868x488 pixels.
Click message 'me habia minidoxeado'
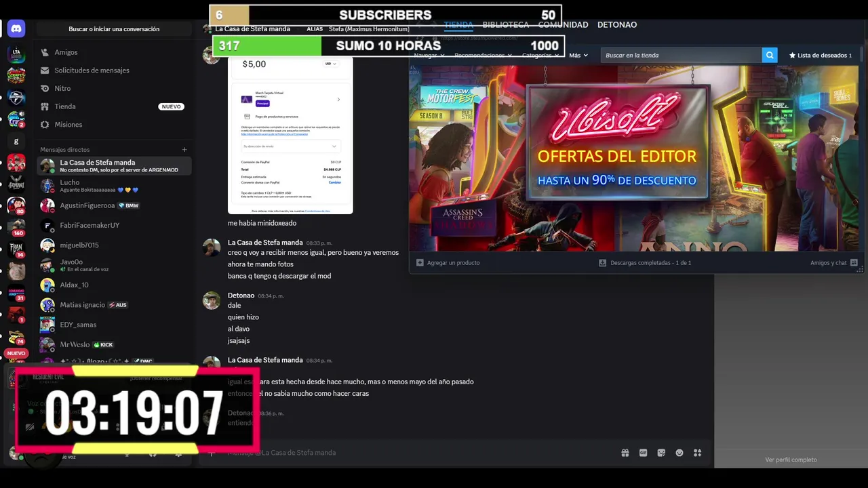tap(262, 223)
